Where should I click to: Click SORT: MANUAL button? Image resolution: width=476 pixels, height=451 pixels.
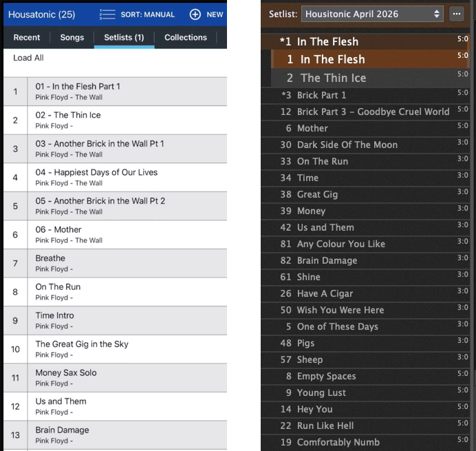[x=147, y=14]
